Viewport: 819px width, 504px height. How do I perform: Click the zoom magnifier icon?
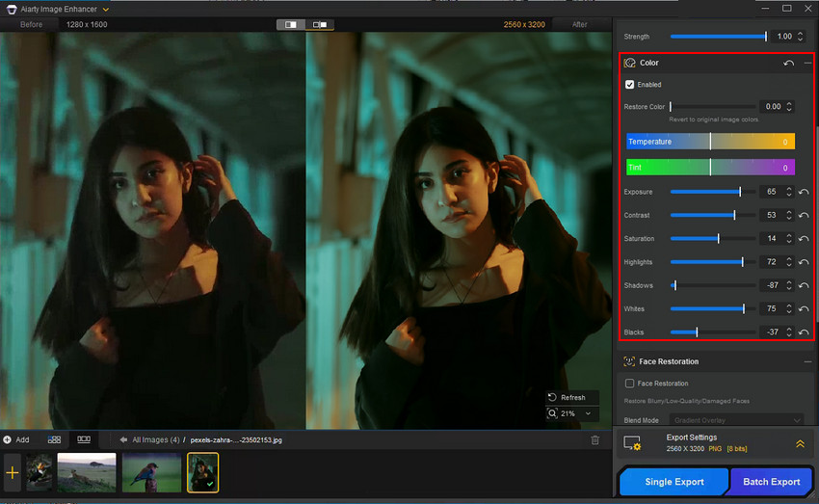(552, 413)
